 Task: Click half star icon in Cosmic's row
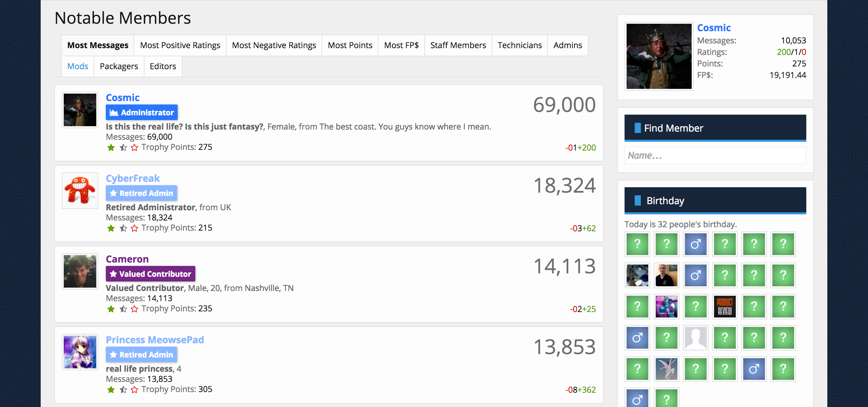(x=123, y=148)
